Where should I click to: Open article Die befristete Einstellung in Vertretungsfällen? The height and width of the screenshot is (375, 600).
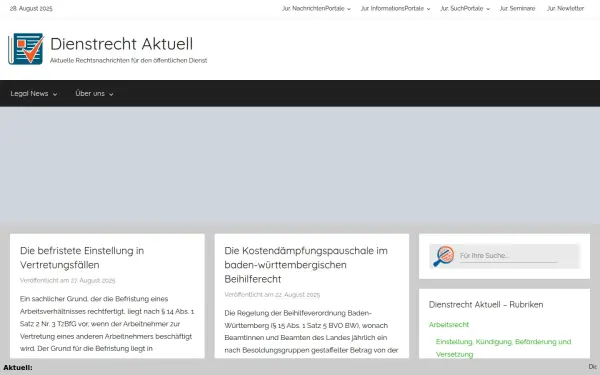pos(82,258)
